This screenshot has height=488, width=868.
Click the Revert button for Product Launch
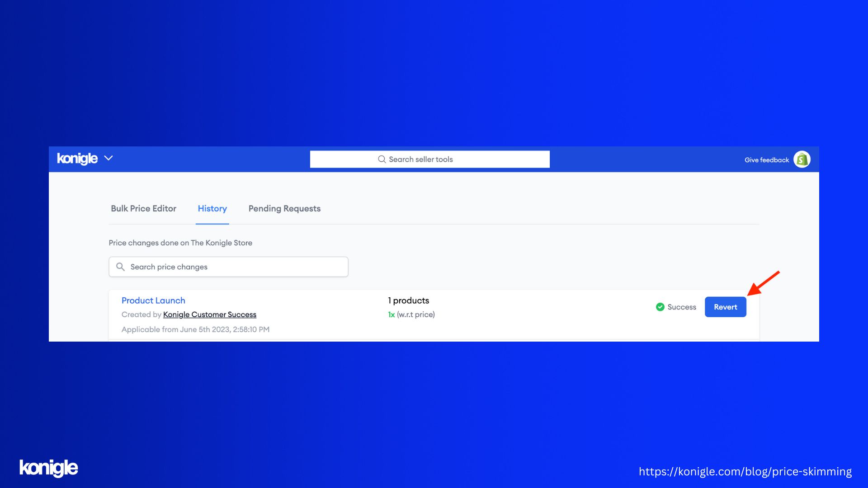(x=725, y=307)
